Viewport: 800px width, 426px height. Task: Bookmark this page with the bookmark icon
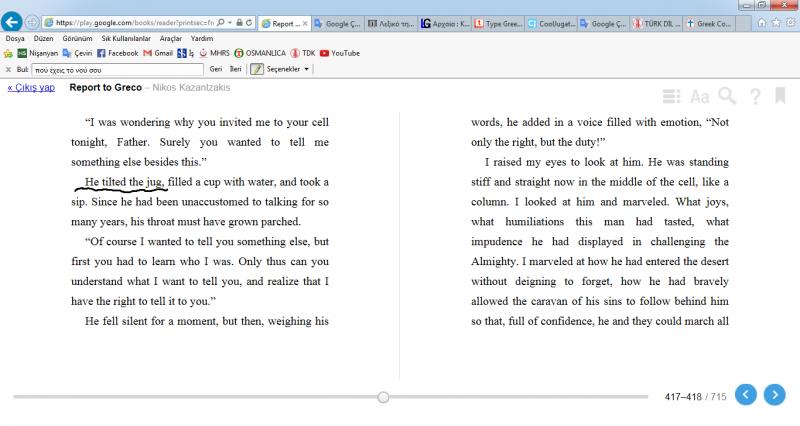pos(780,95)
